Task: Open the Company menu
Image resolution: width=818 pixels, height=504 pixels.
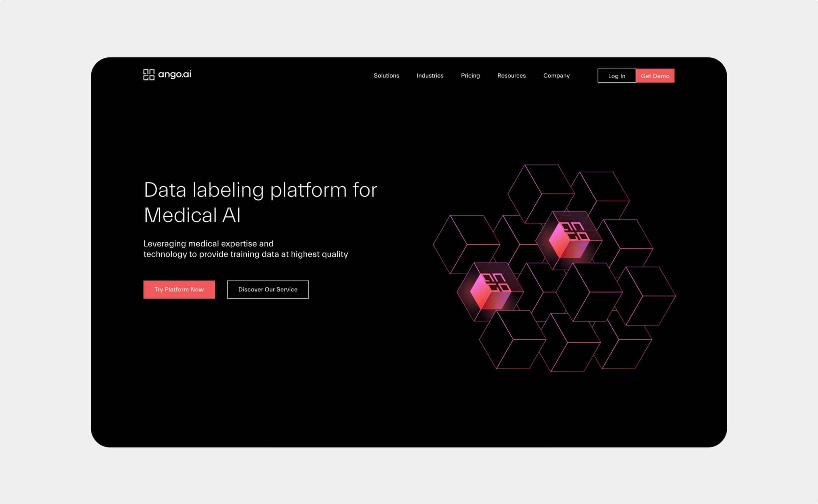Action: [x=556, y=76]
